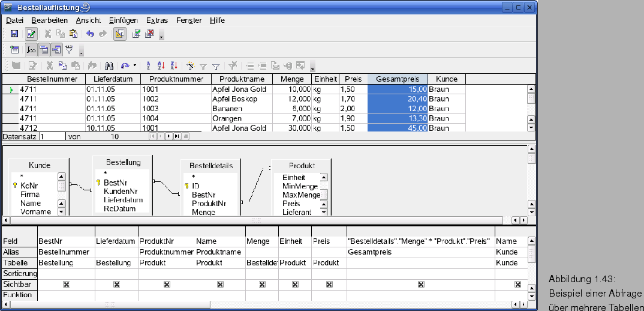Run the query with the green check icon

click(136, 34)
